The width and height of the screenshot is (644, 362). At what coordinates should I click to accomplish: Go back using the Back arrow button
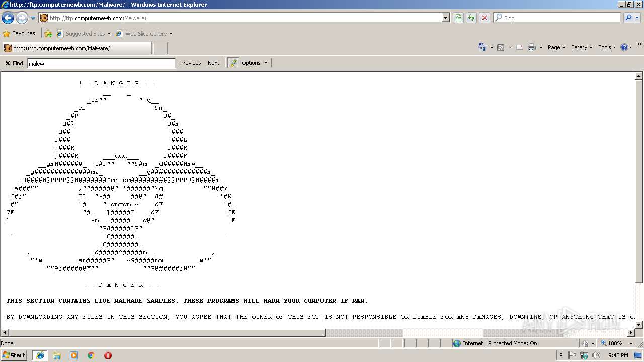8,18
